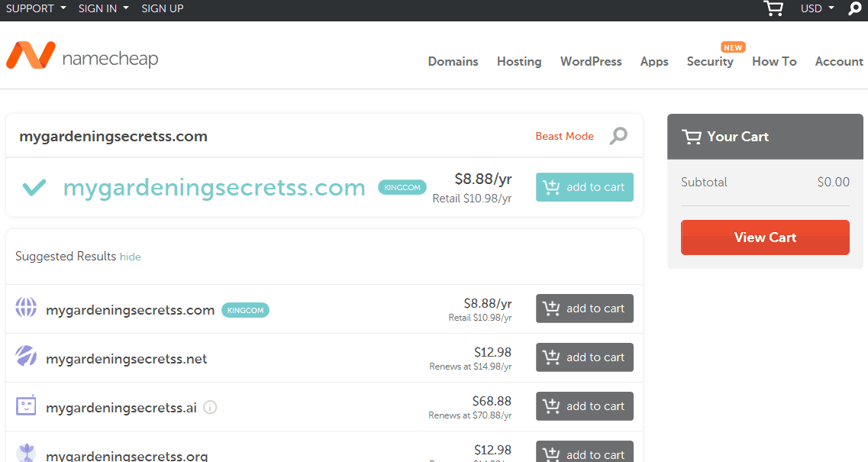The height and width of the screenshot is (462, 868).
Task: Open the Hosting menu
Action: pyautogui.click(x=519, y=62)
